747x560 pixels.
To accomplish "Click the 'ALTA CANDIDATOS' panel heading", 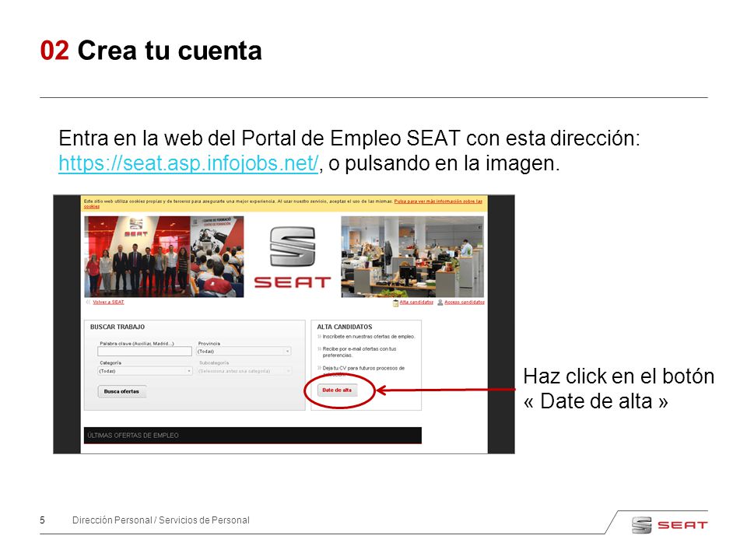I will pos(345,327).
